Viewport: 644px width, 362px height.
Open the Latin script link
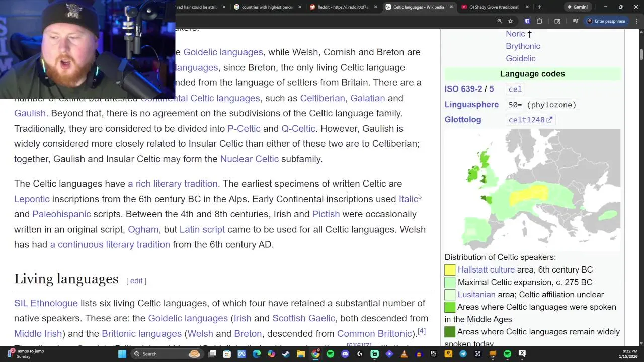point(202,229)
